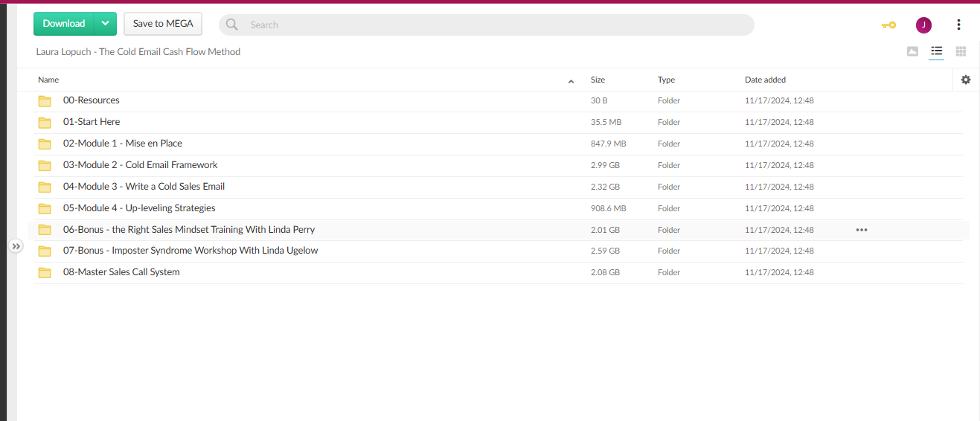This screenshot has width=980, height=421.
Task: Sort by Date added column header
Action: 765,80
